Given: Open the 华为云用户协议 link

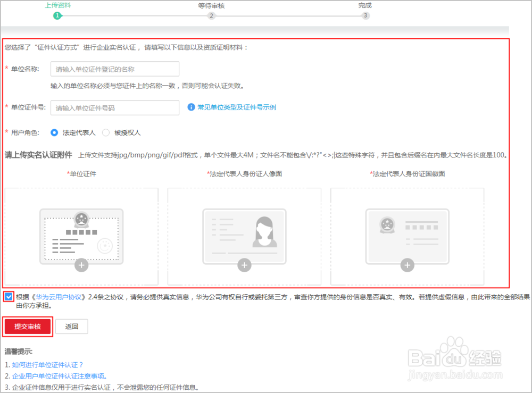Looking at the screenshot, I should pos(59,297).
